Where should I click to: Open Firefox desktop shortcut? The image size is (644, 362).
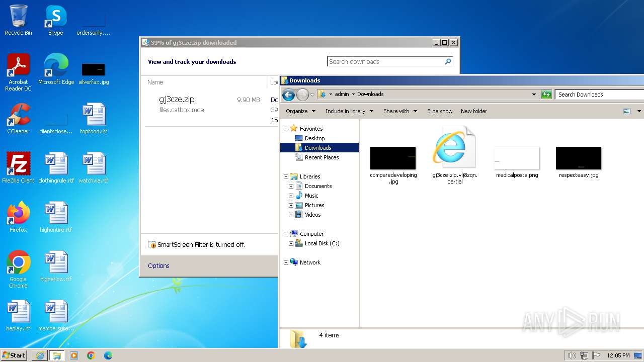point(18,217)
